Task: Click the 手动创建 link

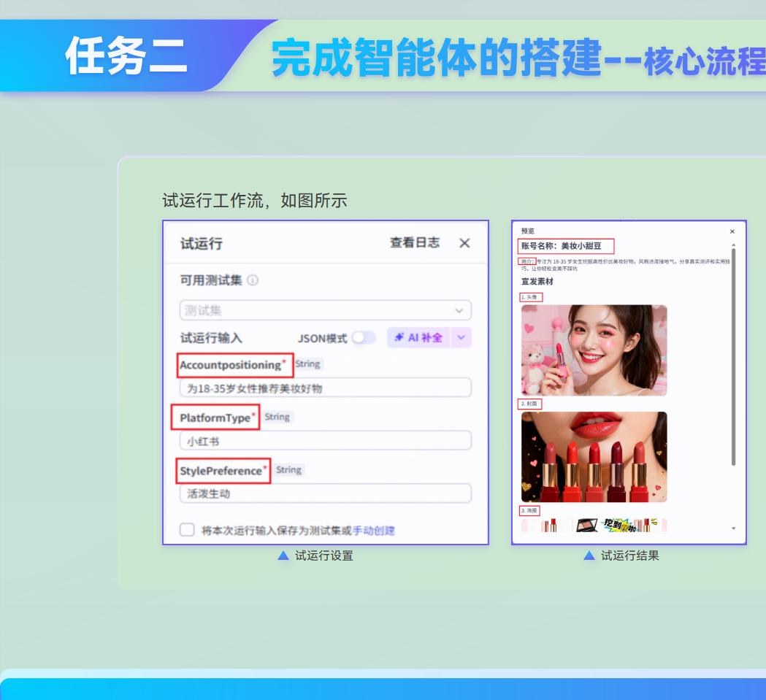Action: coord(374,530)
